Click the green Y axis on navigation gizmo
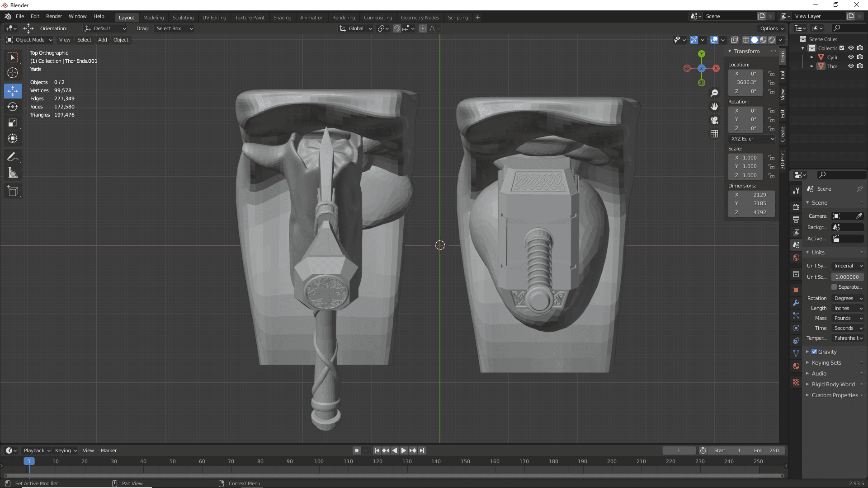Screen dimensions: 868x488 point(702,54)
